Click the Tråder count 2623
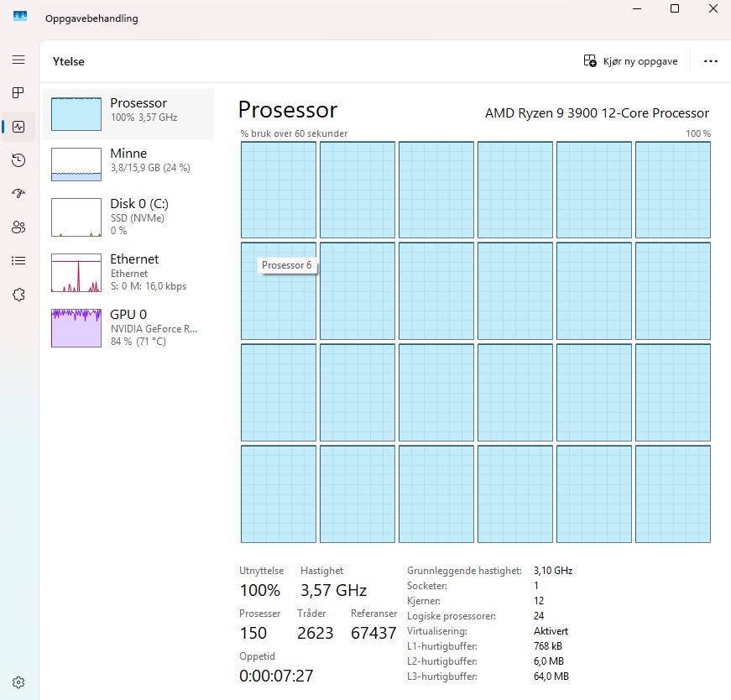 coord(316,633)
